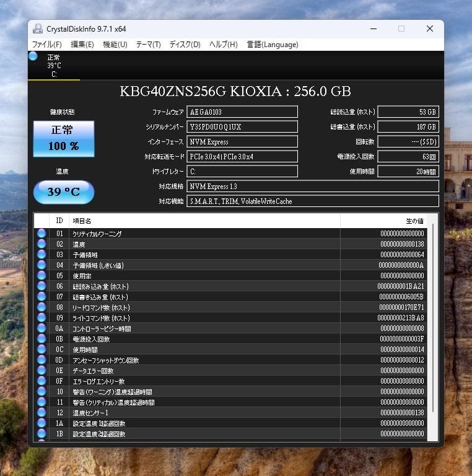The image size is (472, 476).
Task: Click status orb for ID 12 温度センサー1
Action: 42,412
